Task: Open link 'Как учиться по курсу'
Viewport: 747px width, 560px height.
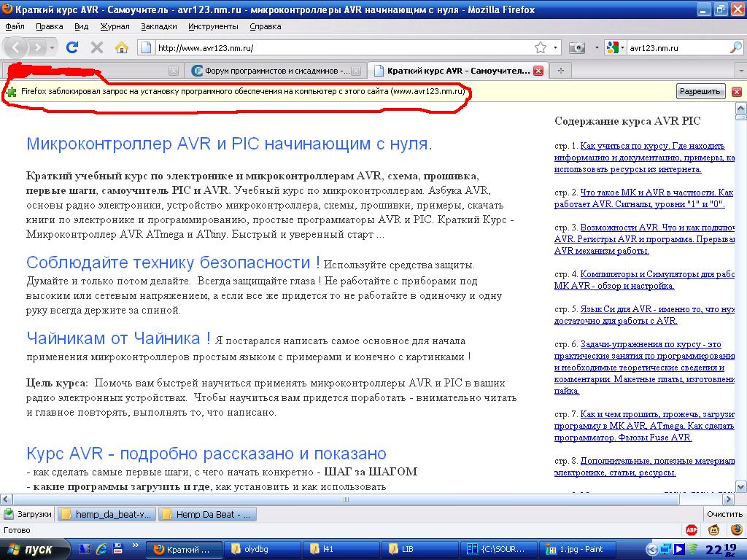Action: pyautogui.click(x=644, y=157)
